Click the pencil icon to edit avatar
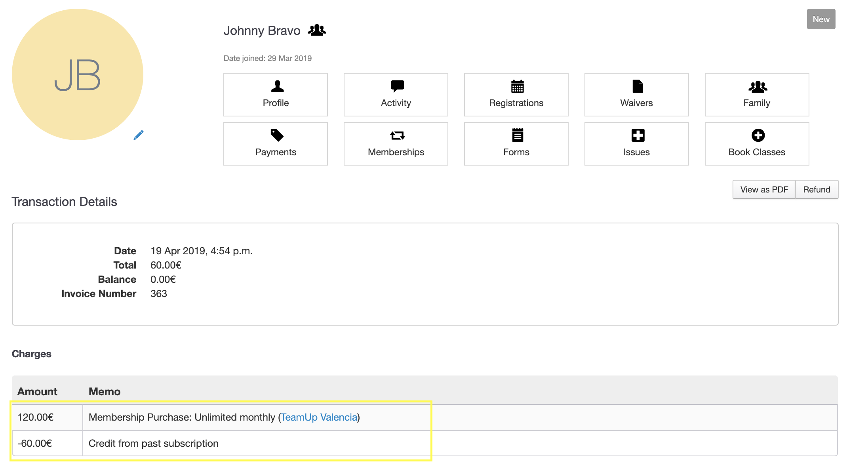868x465 pixels. 138,135
